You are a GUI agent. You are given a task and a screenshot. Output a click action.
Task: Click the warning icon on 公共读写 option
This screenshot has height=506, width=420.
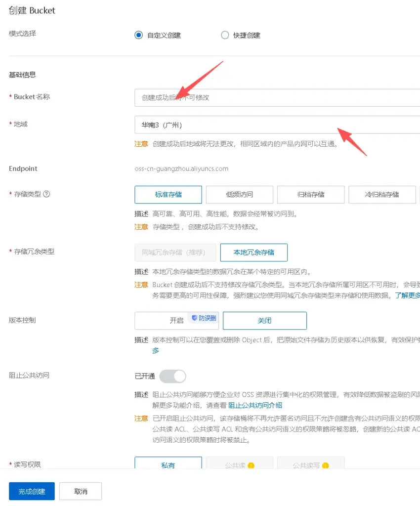tap(325, 464)
